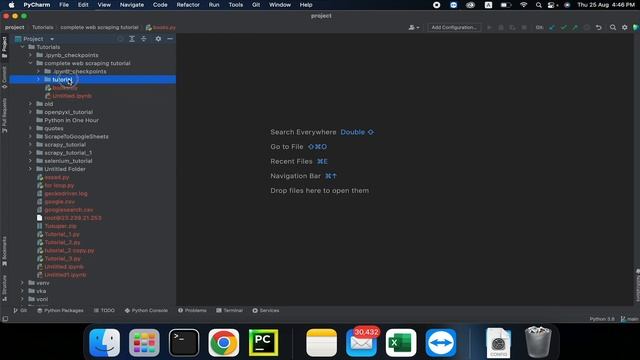Select Python in One Hour folder
Viewport: 640px width, 360px height.
point(71,120)
